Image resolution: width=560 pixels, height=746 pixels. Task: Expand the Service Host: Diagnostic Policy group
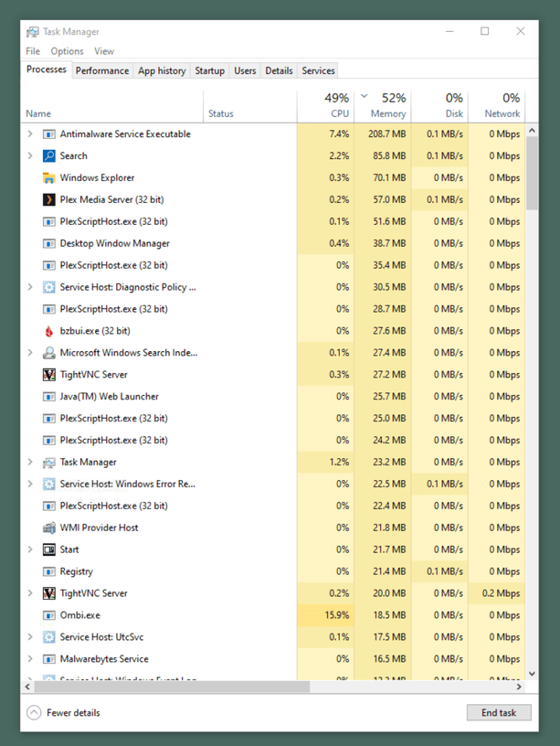tap(30, 287)
